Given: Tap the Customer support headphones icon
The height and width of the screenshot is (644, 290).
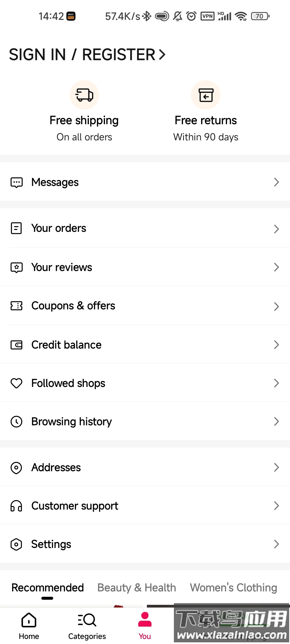Looking at the screenshot, I should (x=16, y=506).
